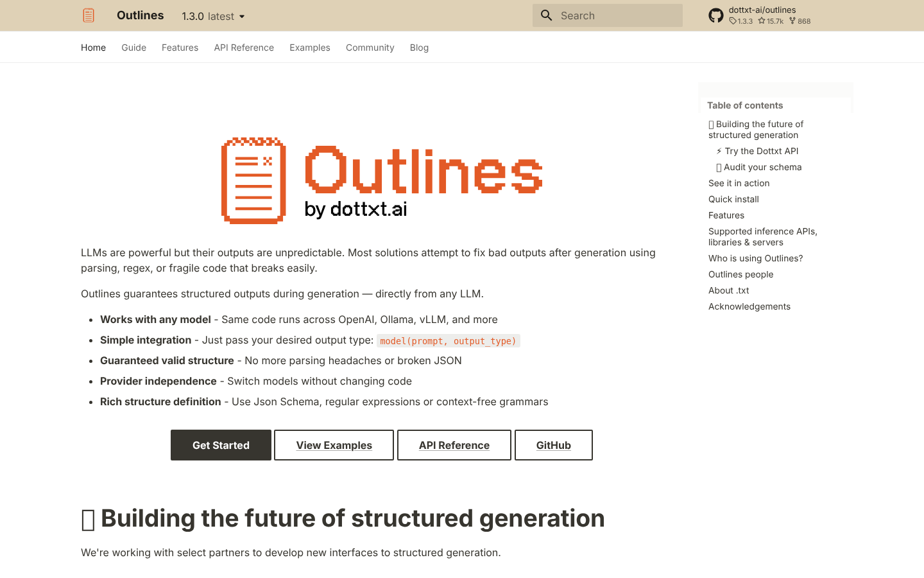Click the forks count 868

(x=800, y=21)
